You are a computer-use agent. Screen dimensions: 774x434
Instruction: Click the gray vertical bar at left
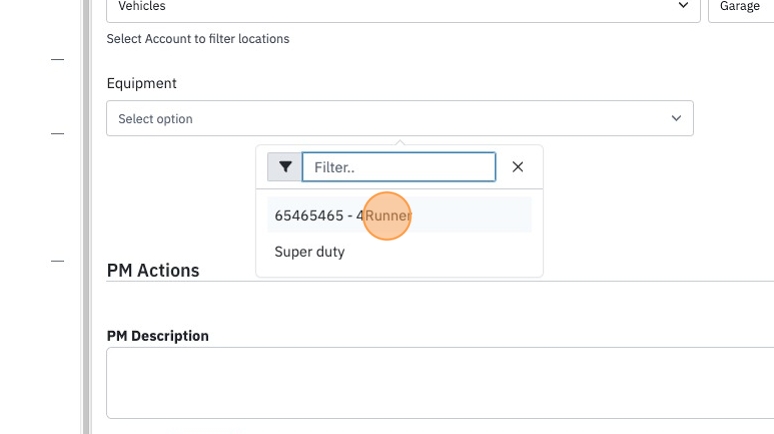[86, 217]
